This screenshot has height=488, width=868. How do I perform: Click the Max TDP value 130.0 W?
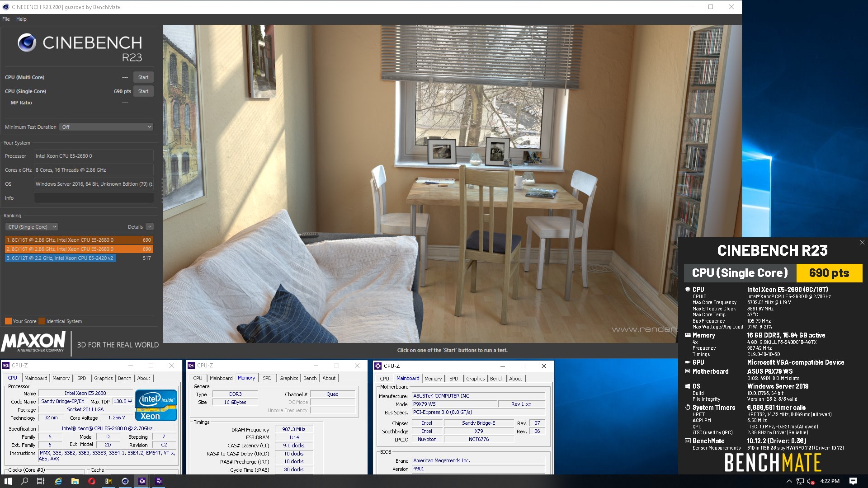point(123,401)
